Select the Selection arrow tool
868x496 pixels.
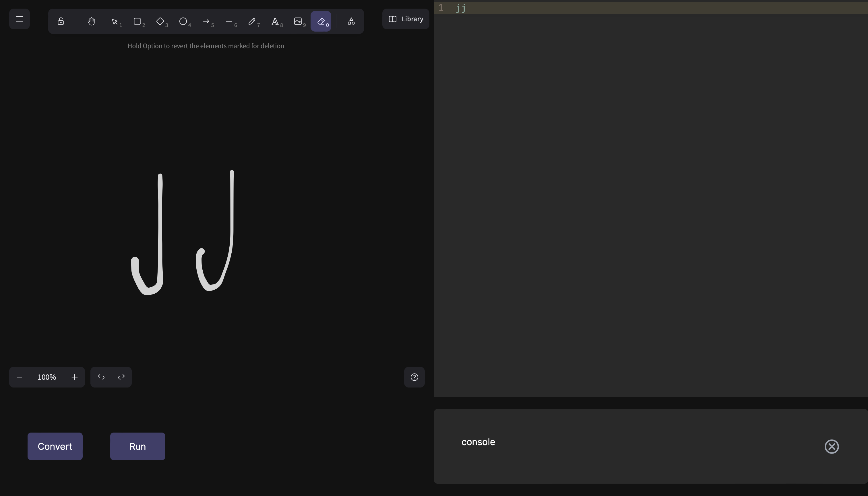[115, 22]
